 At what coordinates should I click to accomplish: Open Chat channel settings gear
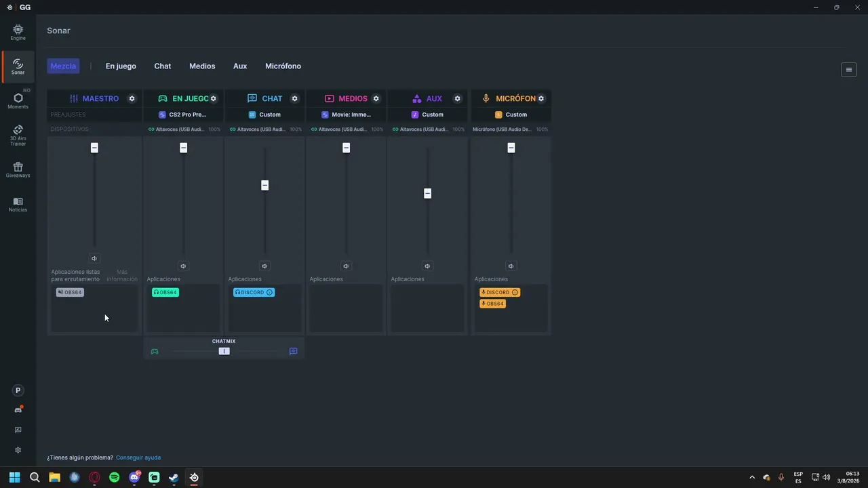click(x=294, y=98)
